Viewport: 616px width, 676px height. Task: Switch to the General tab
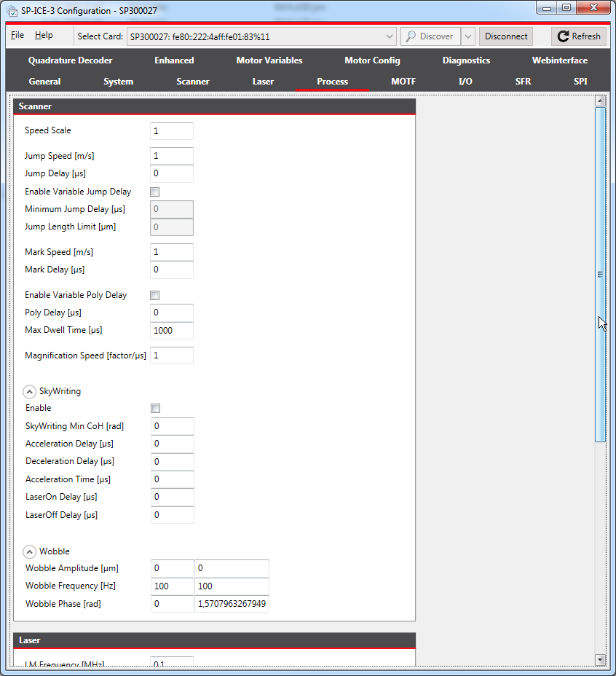(45, 82)
